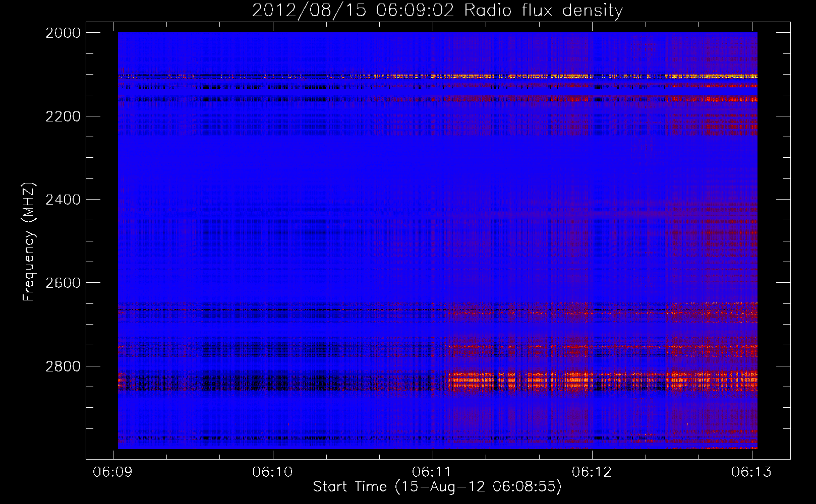Click the 2400 frequency tick label
This screenshot has width=816, height=504.
[63, 200]
